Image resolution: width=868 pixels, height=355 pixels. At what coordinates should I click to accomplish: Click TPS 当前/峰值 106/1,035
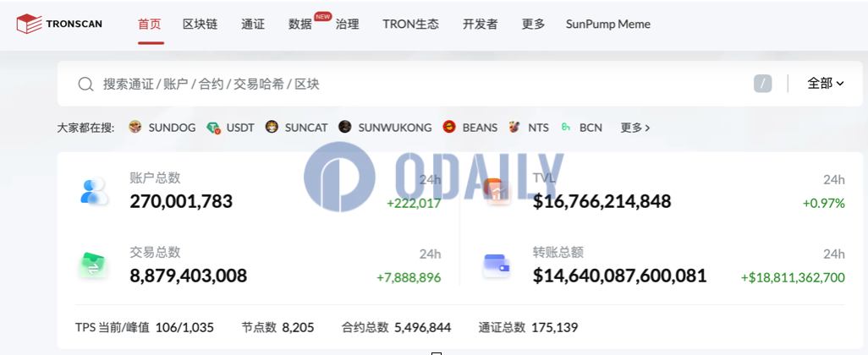pos(145,327)
